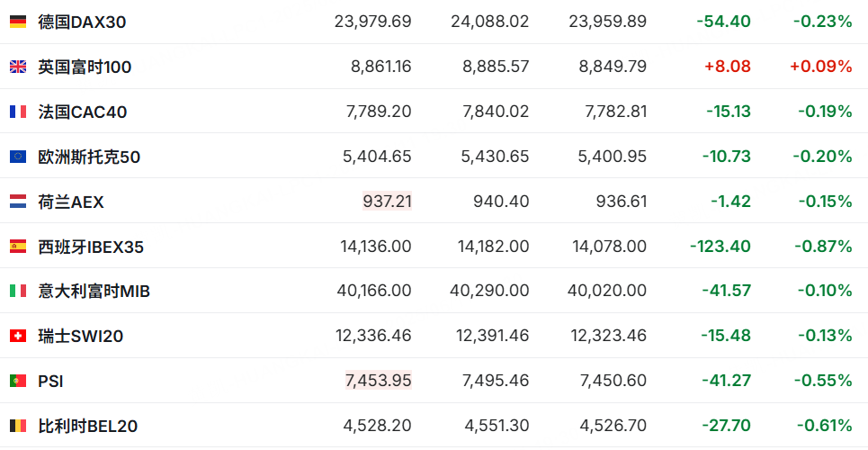868x450 pixels.
Task: Open the 德国DAX30 index link
Action: pos(82,22)
